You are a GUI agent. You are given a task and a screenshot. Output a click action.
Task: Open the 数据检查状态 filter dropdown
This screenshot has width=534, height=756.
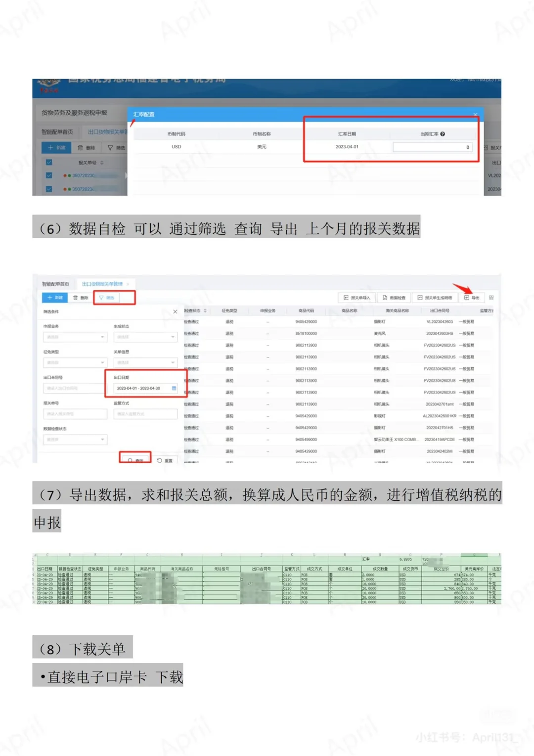tap(75, 440)
